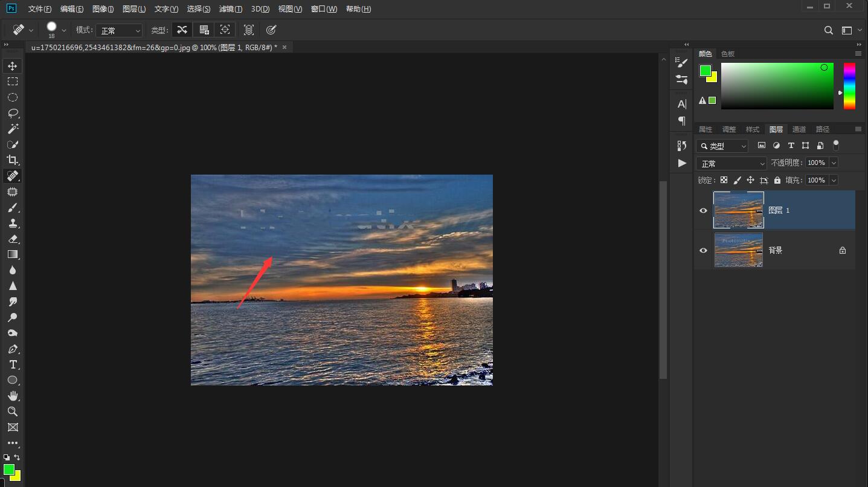Click the rainbow hue slider strip
This screenshot has width=868, height=487.
coord(849,86)
